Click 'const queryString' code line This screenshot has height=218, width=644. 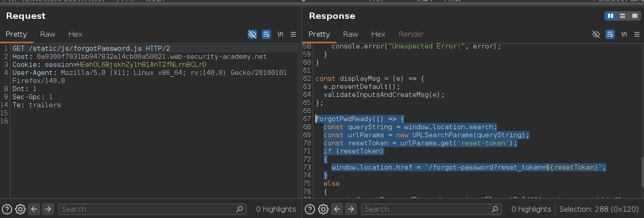tap(410, 127)
